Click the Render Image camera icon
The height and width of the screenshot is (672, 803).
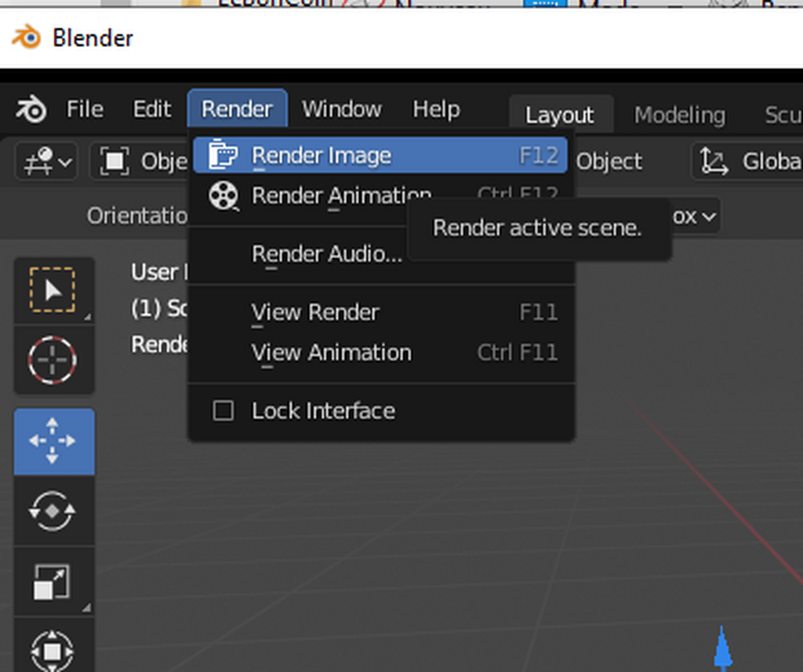coord(223,154)
